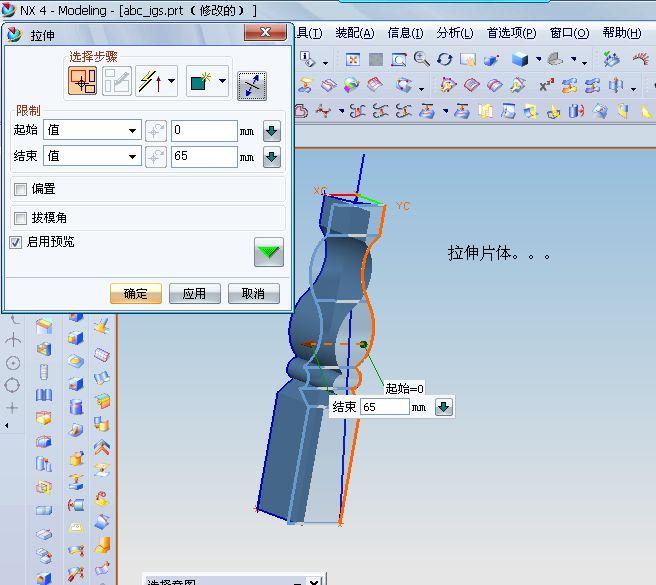The image size is (656, 585).
Task: Open the 分析(L) menu
Action: click(455, 33)
